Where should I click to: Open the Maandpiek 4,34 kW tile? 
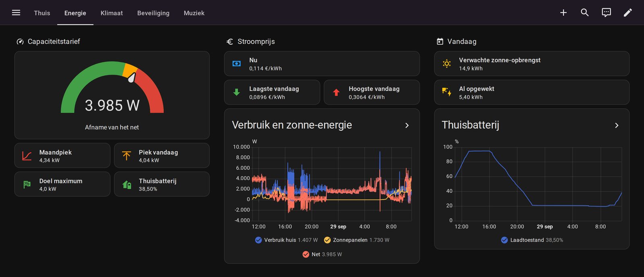click(x=62, y=156)
